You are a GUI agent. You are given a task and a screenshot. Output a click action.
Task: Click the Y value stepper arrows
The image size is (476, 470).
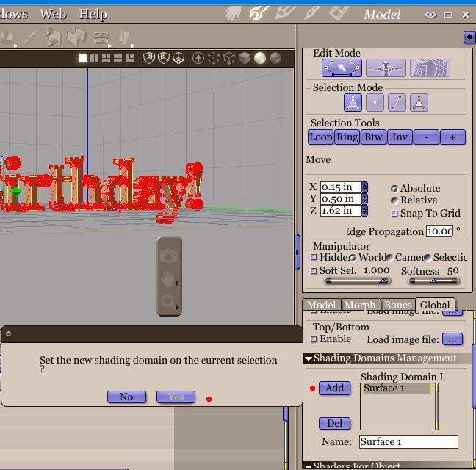[364, 199]
